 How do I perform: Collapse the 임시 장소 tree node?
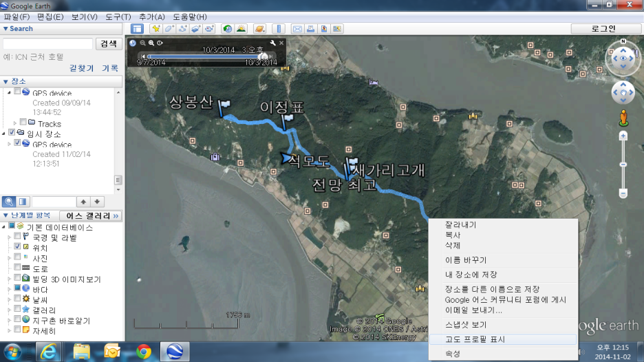3,134
